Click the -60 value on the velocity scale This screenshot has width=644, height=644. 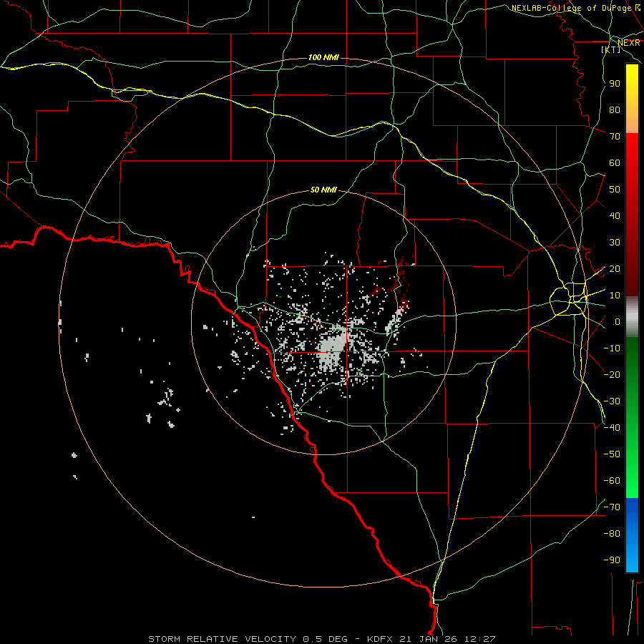[x=612, y=481]
